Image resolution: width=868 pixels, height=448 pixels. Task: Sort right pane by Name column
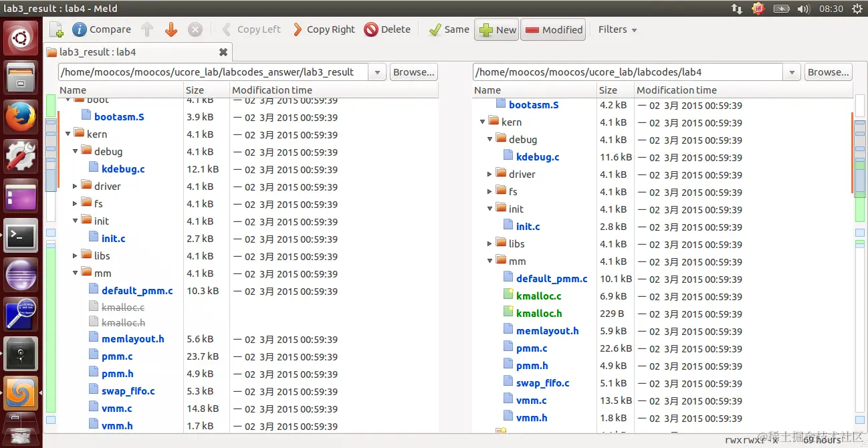(534, 90)
